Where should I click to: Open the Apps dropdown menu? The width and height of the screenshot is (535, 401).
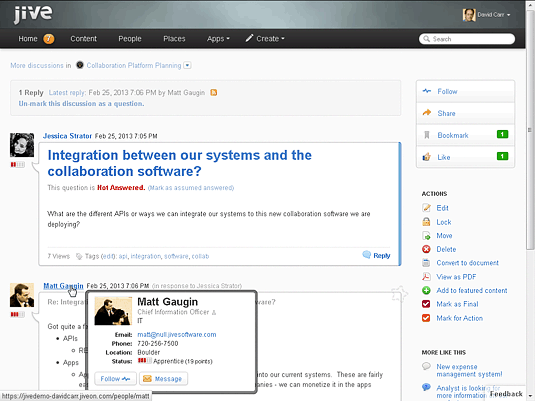[x=218, y=39]
